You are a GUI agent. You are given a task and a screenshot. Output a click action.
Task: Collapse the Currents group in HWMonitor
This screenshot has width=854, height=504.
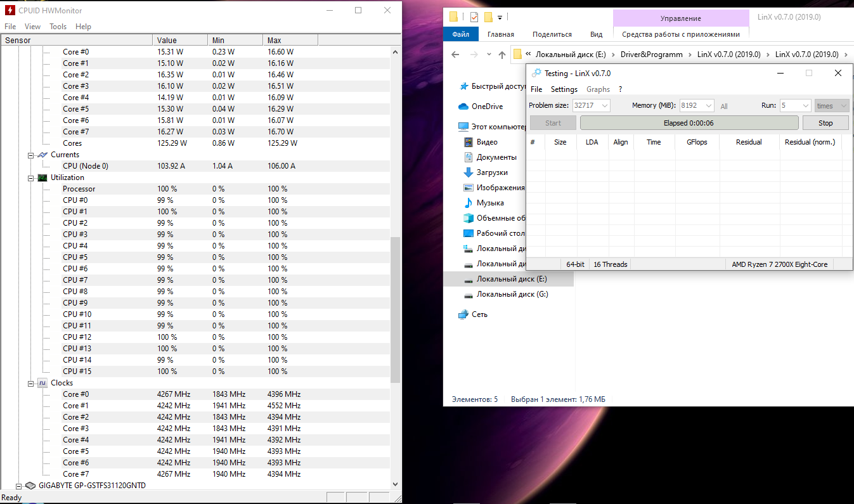pyautogui.click(x=30, y=155)
